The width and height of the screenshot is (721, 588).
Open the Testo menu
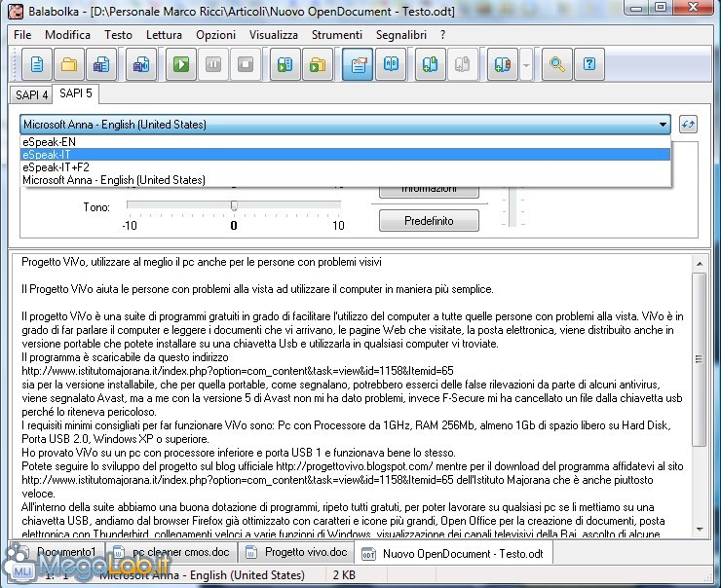tap(118, 35)
